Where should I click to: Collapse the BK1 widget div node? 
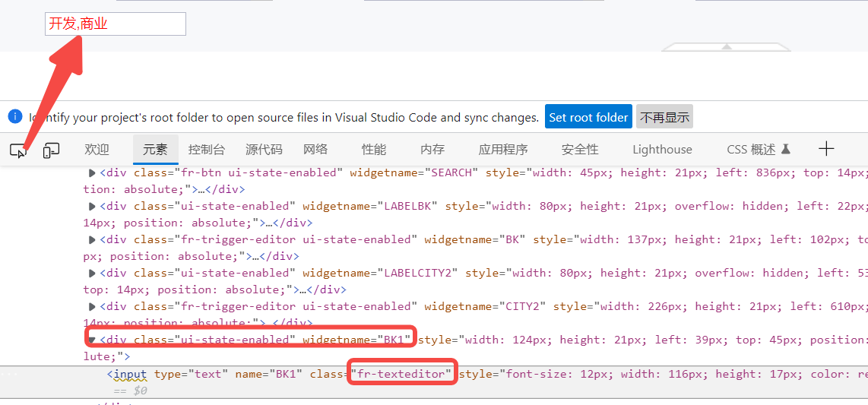[x=93, y=339]
